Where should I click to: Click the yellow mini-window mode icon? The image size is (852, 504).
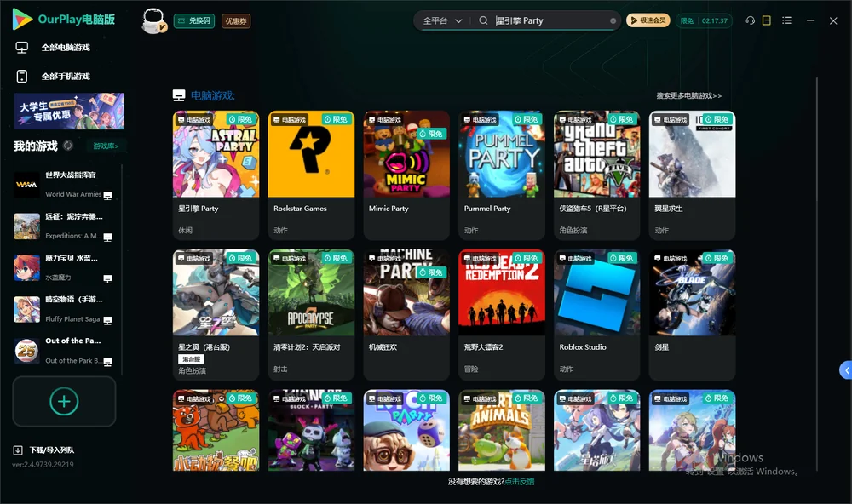pyautogui.click(x=767, y=20)
